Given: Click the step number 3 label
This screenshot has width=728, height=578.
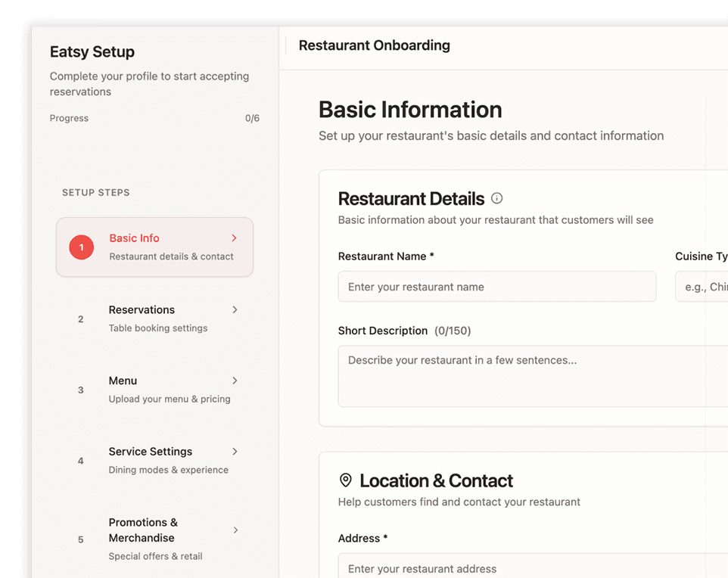Looking at the screenshot, I should [81, 390].
